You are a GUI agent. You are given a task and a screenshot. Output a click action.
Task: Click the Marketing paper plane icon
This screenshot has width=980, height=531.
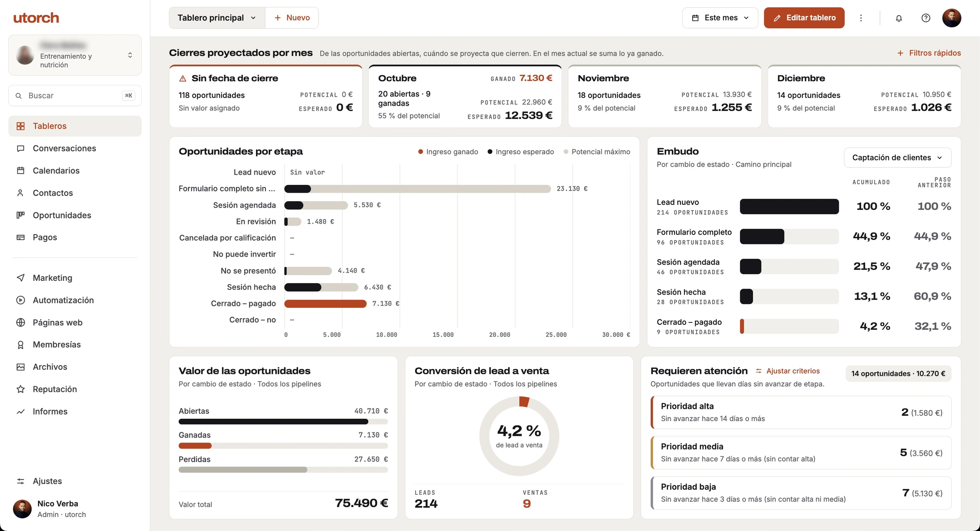[20, 278]
